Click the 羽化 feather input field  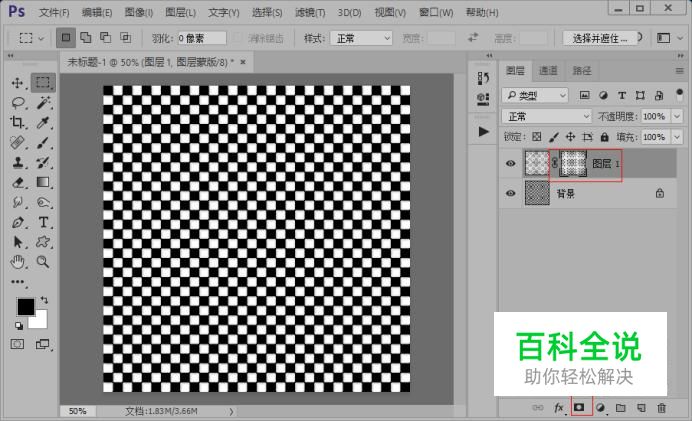tap(202, 38)
